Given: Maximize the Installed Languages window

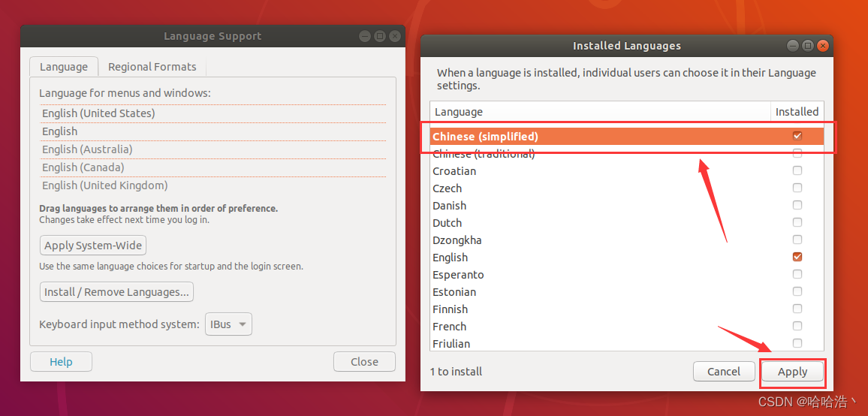Looking at the screenshot, I should [x=808, y=45].
